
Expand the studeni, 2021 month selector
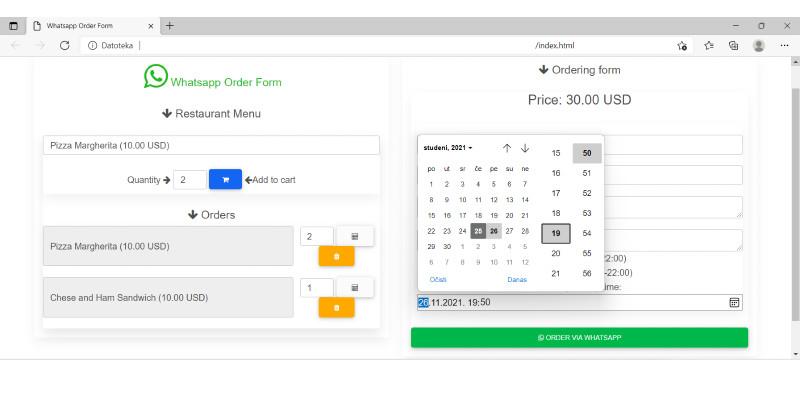pos(448,148)
